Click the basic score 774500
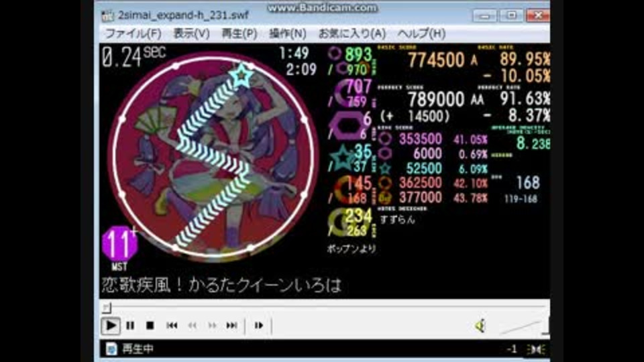This screenshot has width=644, height=362. pyautogui.click(x=436, y=60)
